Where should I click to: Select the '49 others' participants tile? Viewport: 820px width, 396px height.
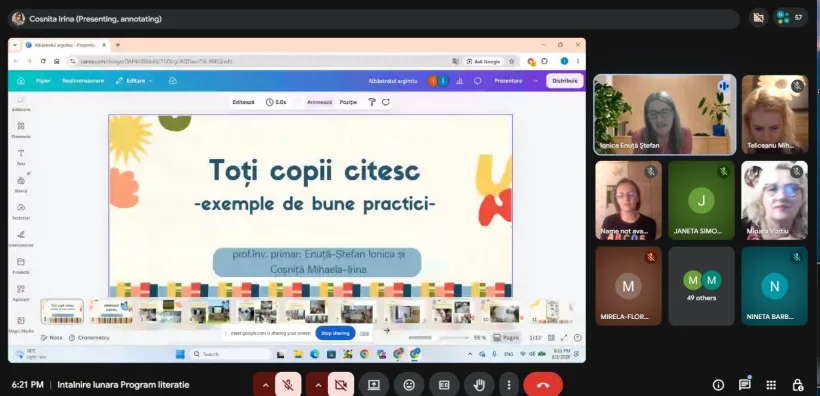(x=701, y=286)
